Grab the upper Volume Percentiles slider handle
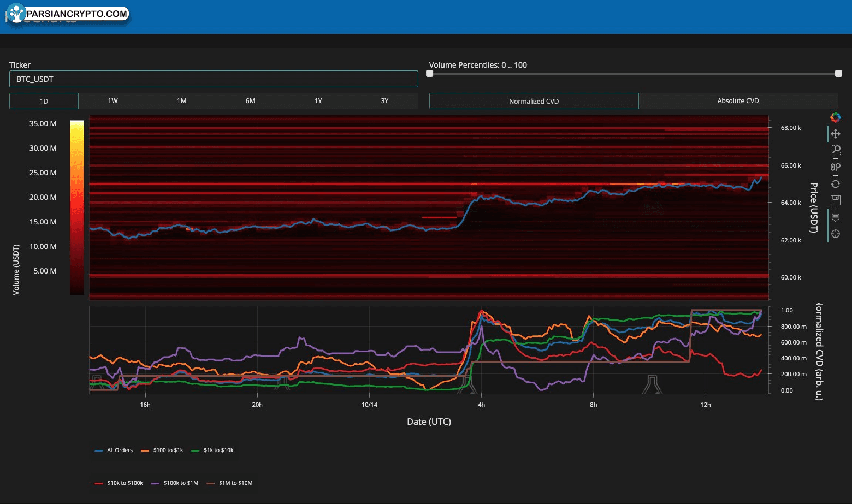 tap(838, 74)
